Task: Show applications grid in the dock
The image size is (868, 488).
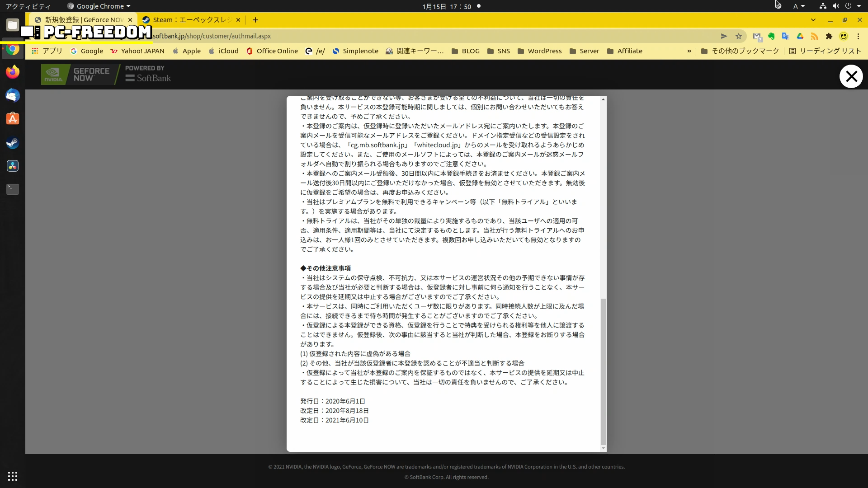Action: pyautogui.click(x=13, y=476)
